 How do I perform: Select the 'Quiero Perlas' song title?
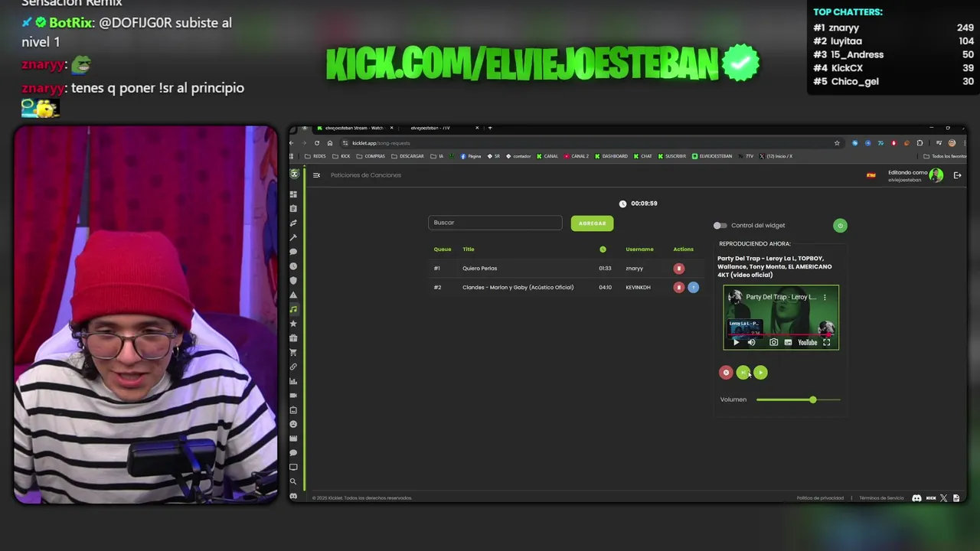point(480,269)
